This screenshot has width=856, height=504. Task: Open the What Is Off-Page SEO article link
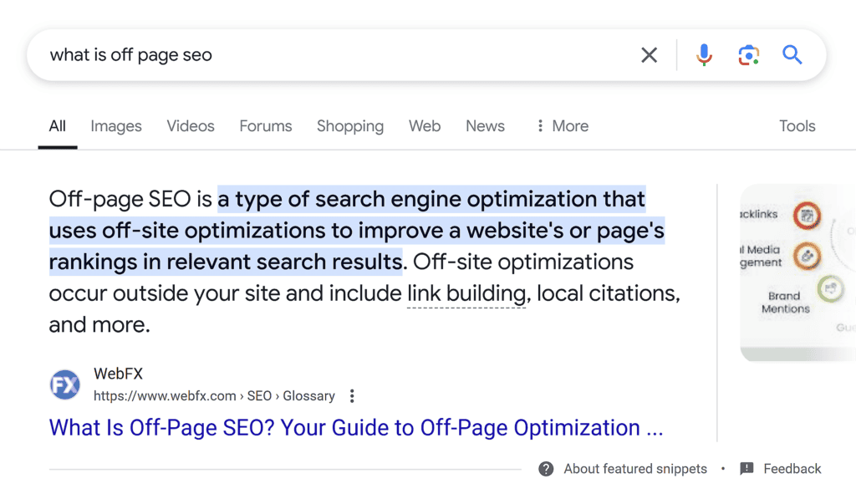[x=355, y=427]
